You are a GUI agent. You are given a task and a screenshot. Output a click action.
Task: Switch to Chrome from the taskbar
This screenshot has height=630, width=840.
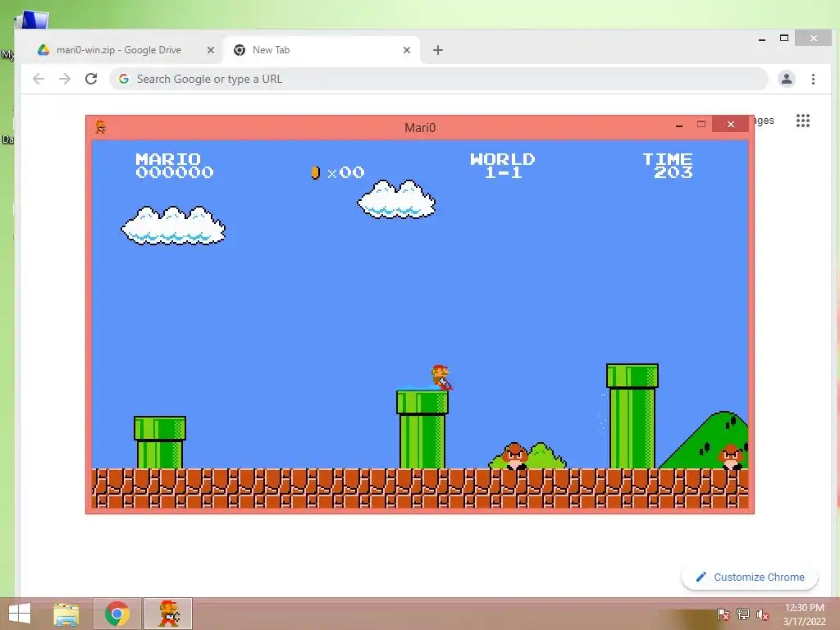tap(117, 614)
